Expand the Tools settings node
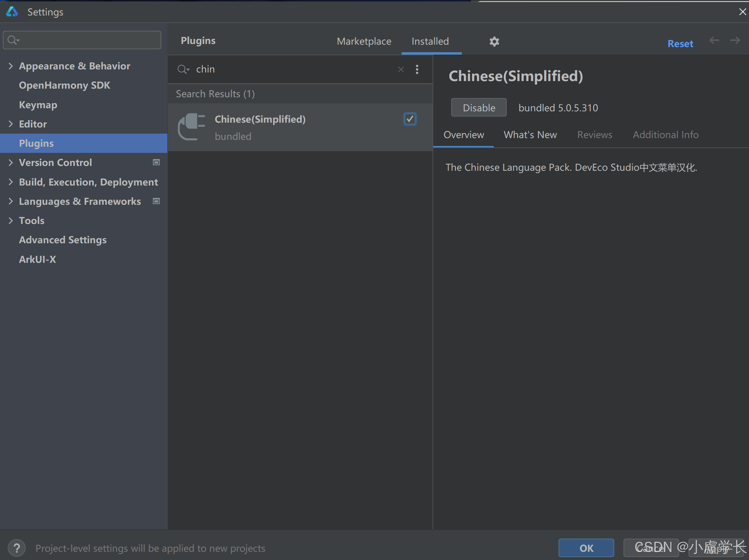 (x=11, y=221)
